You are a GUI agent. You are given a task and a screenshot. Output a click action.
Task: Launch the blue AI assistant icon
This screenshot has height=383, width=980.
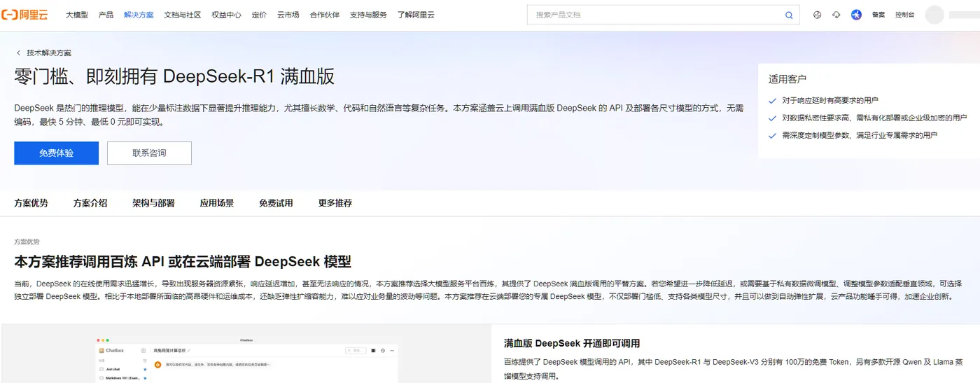[856, 15]
